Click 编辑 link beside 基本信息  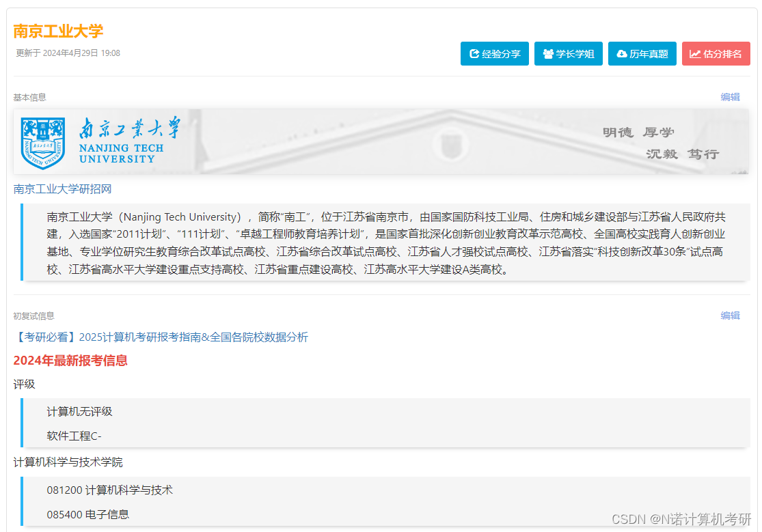(730, 97)
